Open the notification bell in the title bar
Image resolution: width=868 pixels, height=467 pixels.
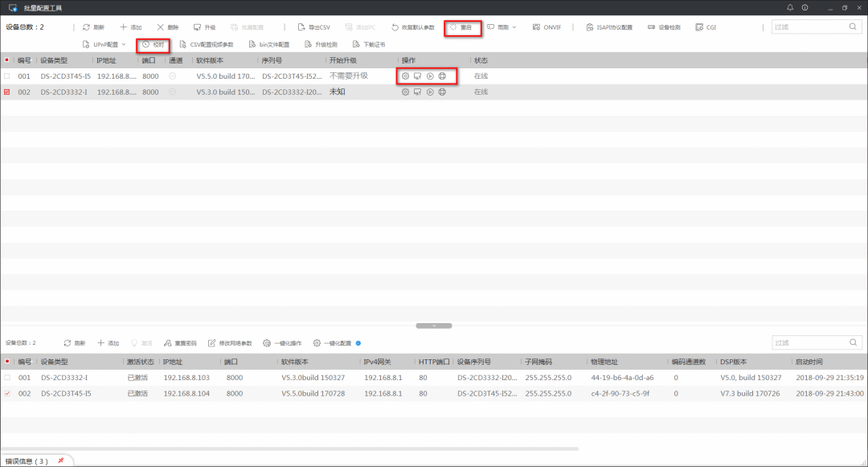[x=790, y=7]
